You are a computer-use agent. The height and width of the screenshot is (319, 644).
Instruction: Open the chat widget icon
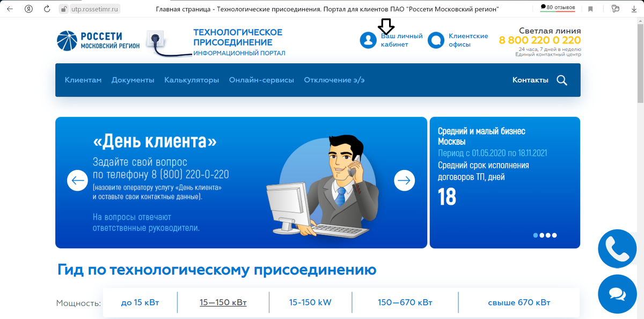(616, 294)
